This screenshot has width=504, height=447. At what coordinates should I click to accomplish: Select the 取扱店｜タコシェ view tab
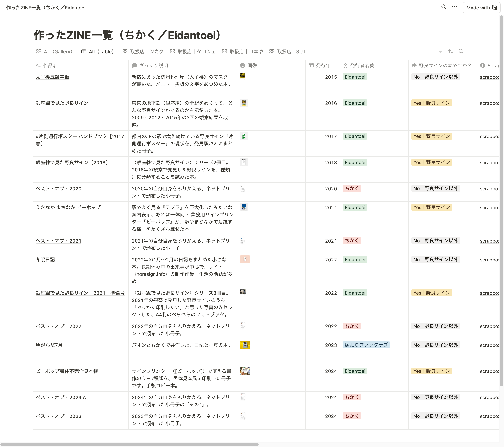pyautogui.click(x=193, y=51)
